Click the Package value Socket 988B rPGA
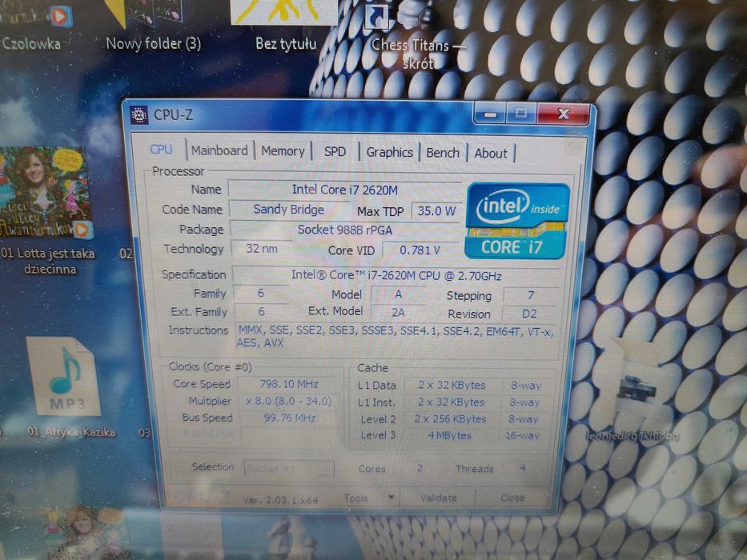 pos(345,230)
